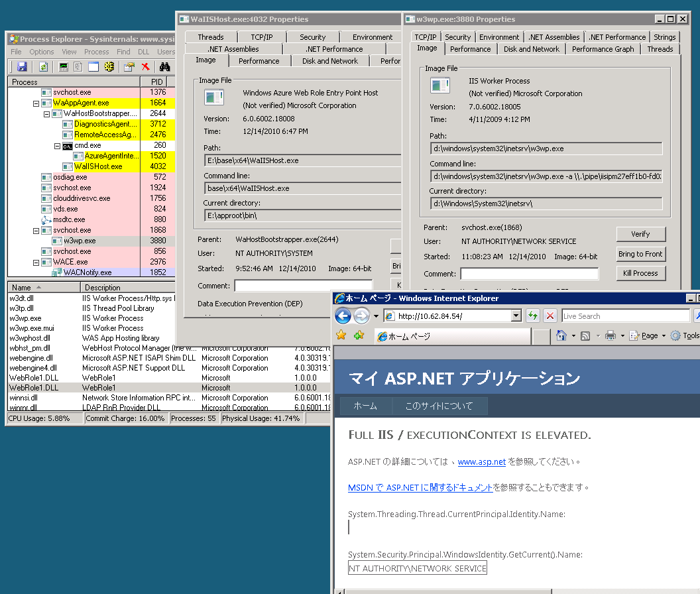Click the Verify button

[x=640, y=234]
